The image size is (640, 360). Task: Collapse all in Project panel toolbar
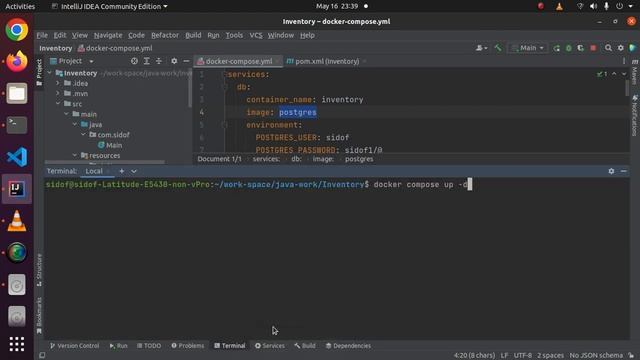coord(159,61)
